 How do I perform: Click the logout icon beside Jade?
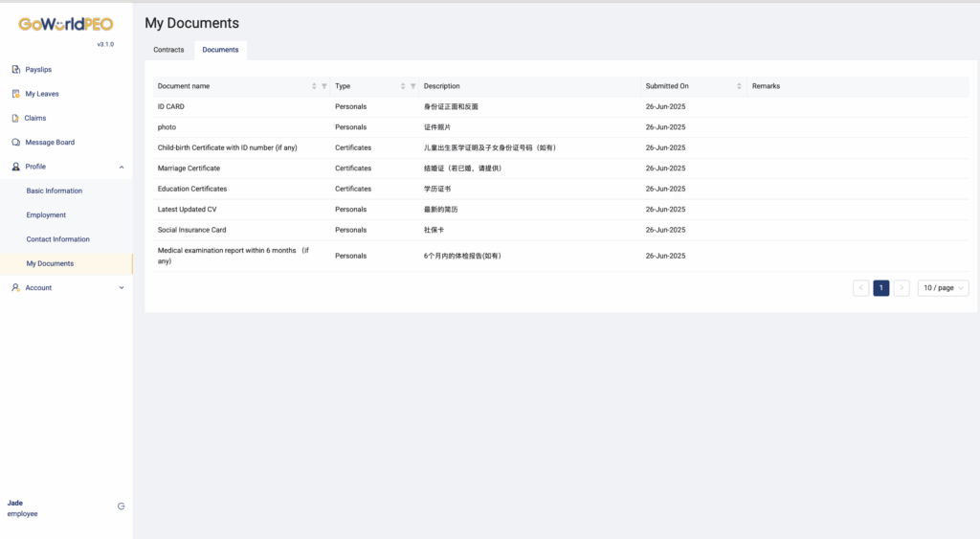click(121, 506)
